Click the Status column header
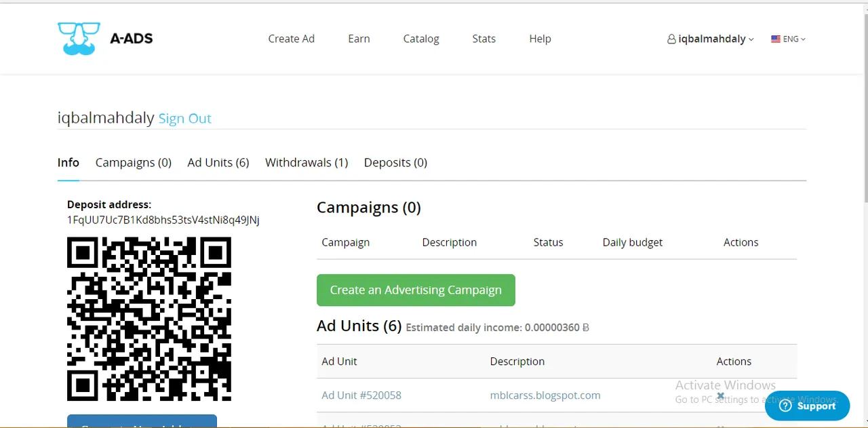Viewport: 868px width, 428px height. (x=548, y=242)
